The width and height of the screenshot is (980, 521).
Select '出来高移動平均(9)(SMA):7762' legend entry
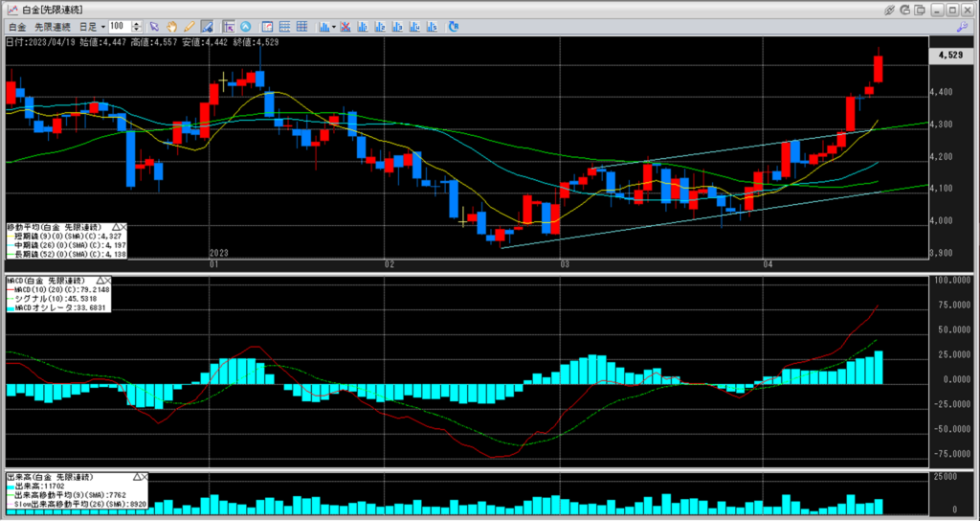tap(68, 495)
